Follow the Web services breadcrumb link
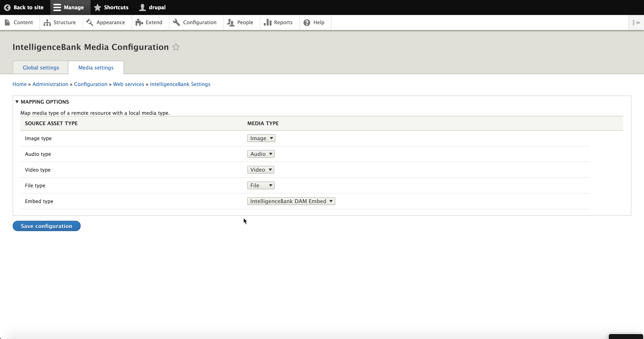644x339 pixels. tap(128, 84)
